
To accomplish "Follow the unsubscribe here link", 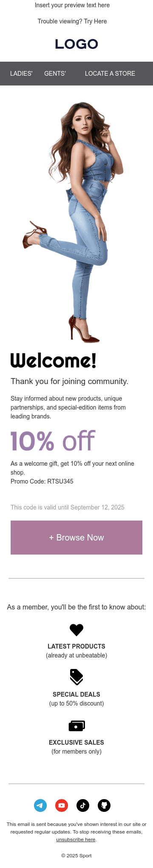I will pyautogui.click(x=76, y=840).
